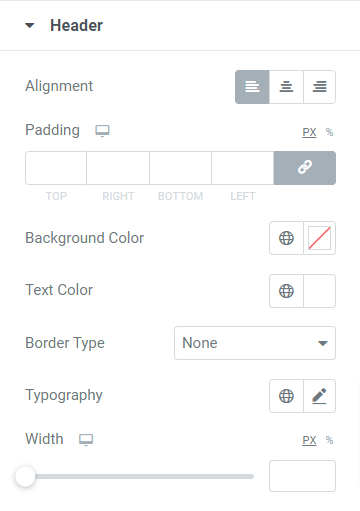
Task: Choose PX unit for Padding
Action: click(309, 132)
